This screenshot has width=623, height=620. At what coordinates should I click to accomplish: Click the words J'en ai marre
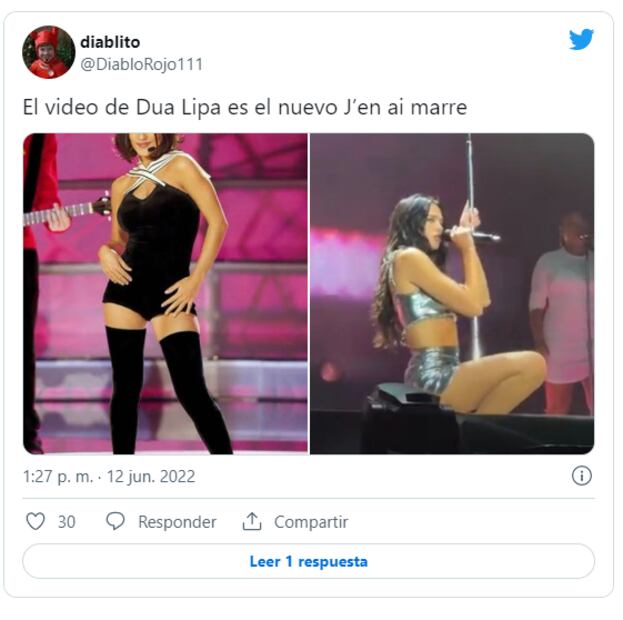pyautogui.click(x=405, y=107)
